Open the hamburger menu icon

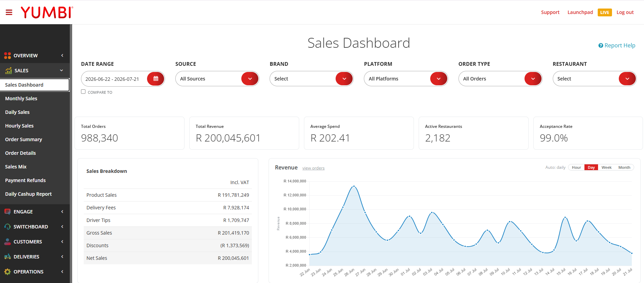point(9,12)
